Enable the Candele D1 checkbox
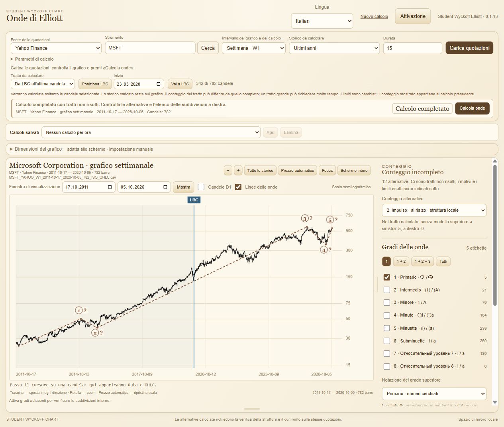Viewport: 504px width, 427px height. click(x=201, y=187)
